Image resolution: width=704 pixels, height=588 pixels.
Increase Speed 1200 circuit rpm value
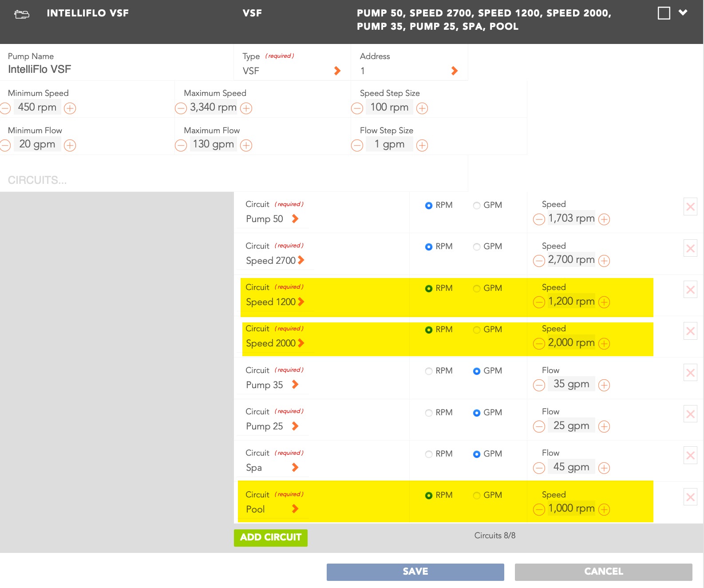pyautogui.click(x=604, y=302)
